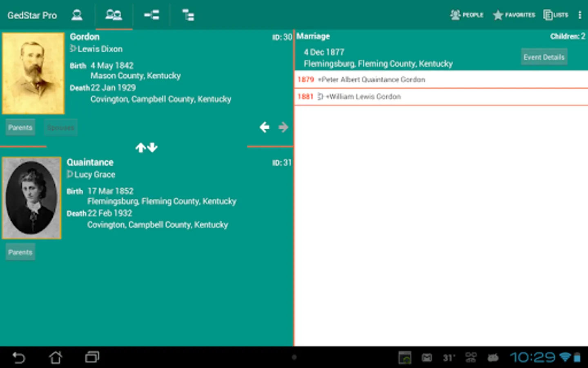
Task: View Lewis Dixon Gordon's portrait photo
Action: tap(33, 73)
